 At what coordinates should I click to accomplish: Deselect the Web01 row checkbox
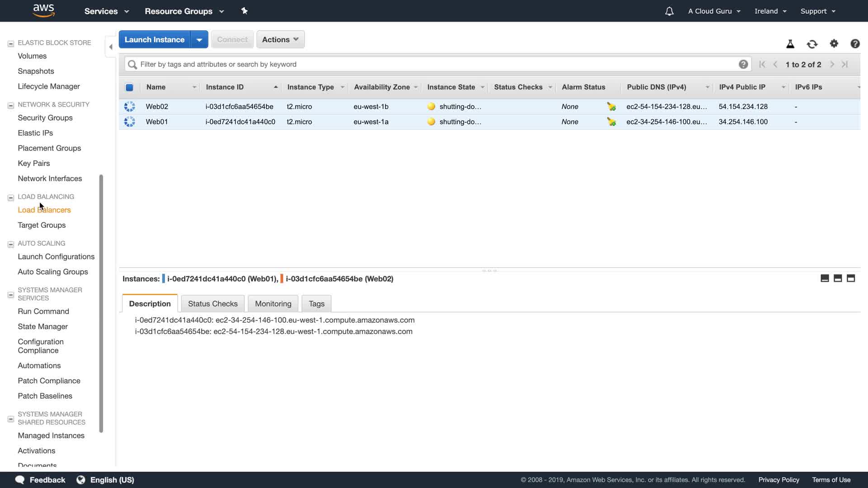click(x=130, y=122)
